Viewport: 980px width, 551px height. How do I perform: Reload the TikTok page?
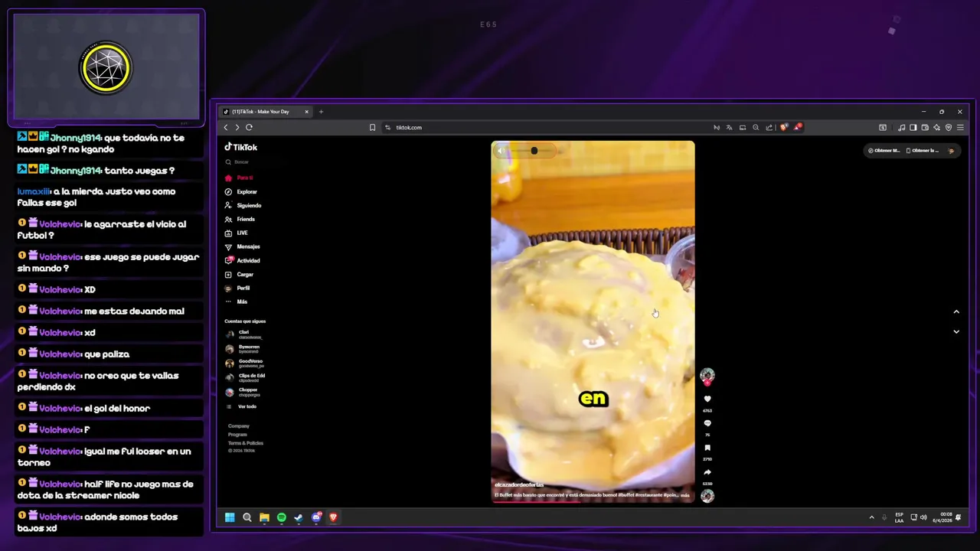(x=249, y=128)
